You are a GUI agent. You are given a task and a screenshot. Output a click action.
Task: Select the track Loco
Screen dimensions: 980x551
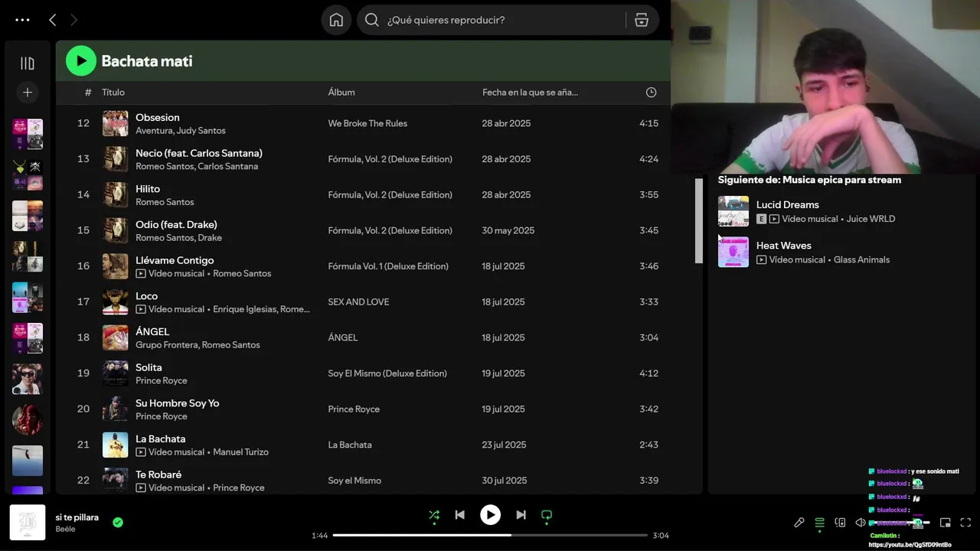(x=146, y=296)
